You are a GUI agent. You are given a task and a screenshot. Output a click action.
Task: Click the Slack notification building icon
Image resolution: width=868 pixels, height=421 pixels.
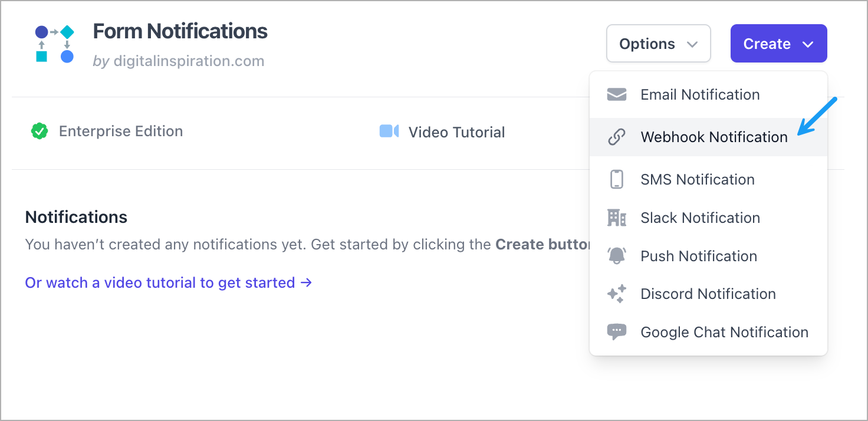[616, 218]
